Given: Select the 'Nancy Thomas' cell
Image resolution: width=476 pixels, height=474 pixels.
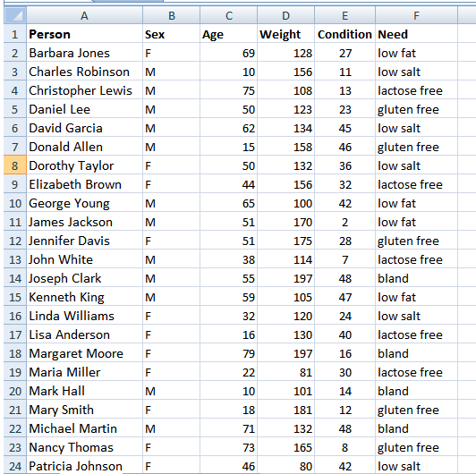Looking at the screenshot, I should click(84, 447).
